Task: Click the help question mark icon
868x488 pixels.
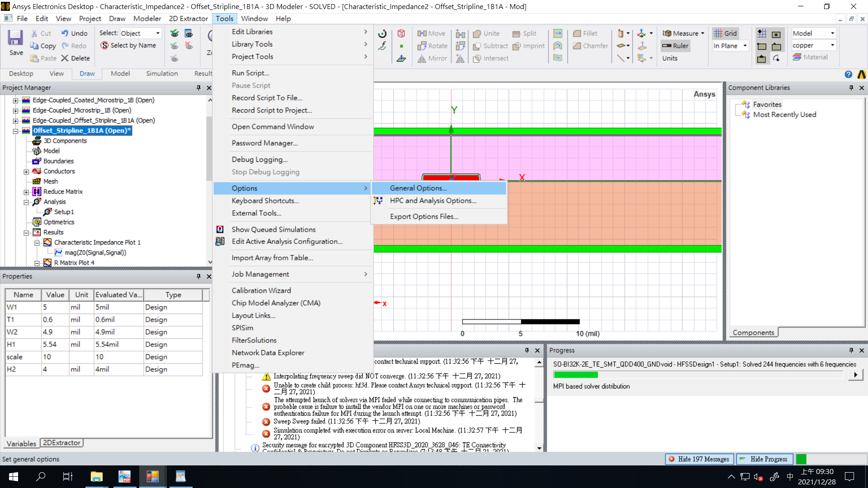Action: pyautogui.click(x=848, y=74)
